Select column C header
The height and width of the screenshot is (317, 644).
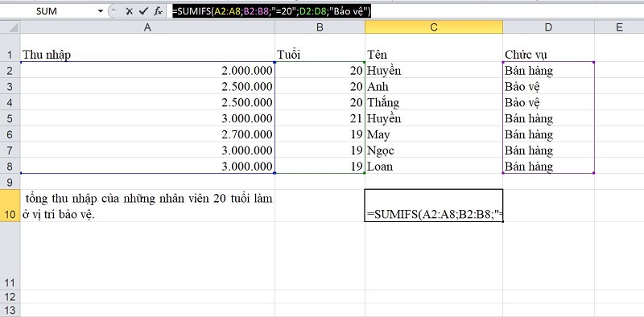(x=434, y=27)
